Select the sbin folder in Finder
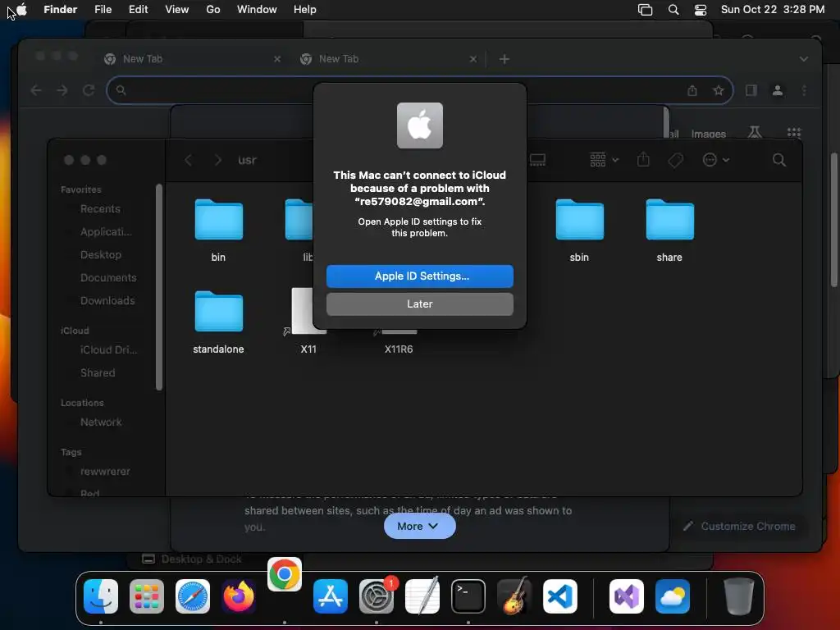Screen dimensions: 840x630 [x=579, y=220]
